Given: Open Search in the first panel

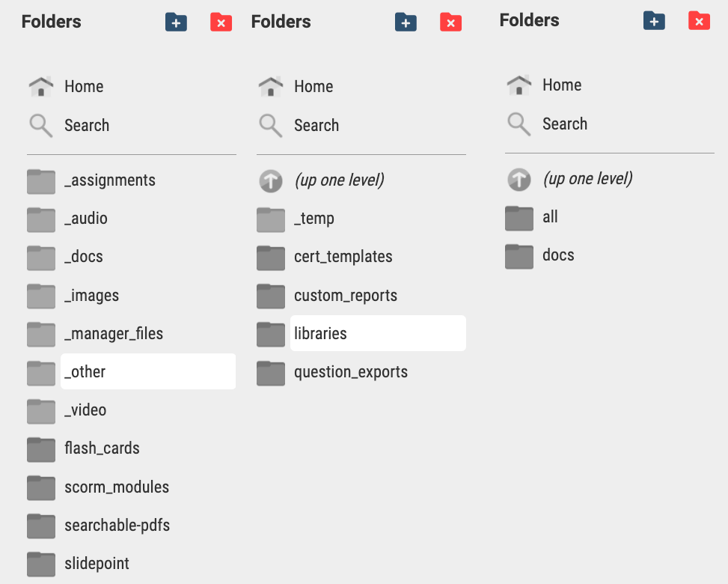Looking at the screenshot, I should (87, 125).
